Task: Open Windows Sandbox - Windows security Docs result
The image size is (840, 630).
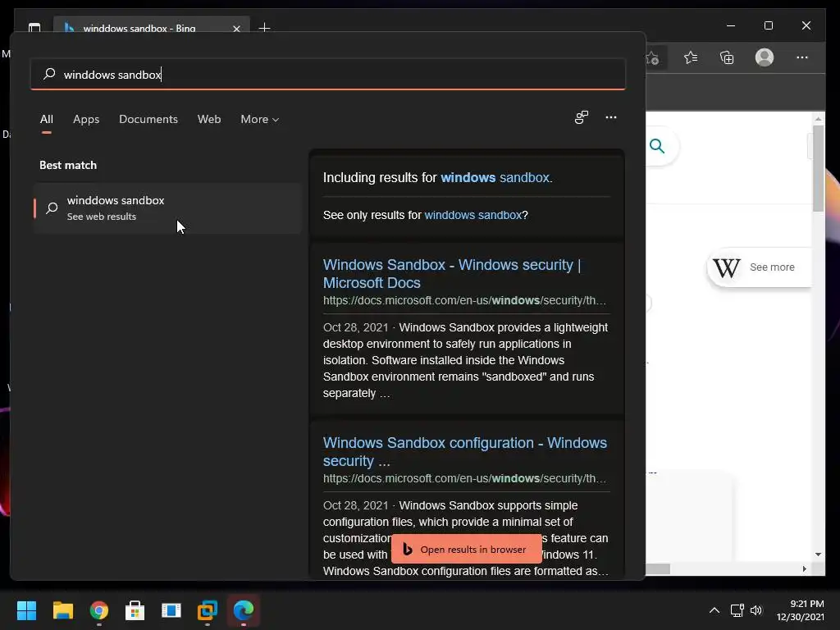Action: click(x=452, y=274)
